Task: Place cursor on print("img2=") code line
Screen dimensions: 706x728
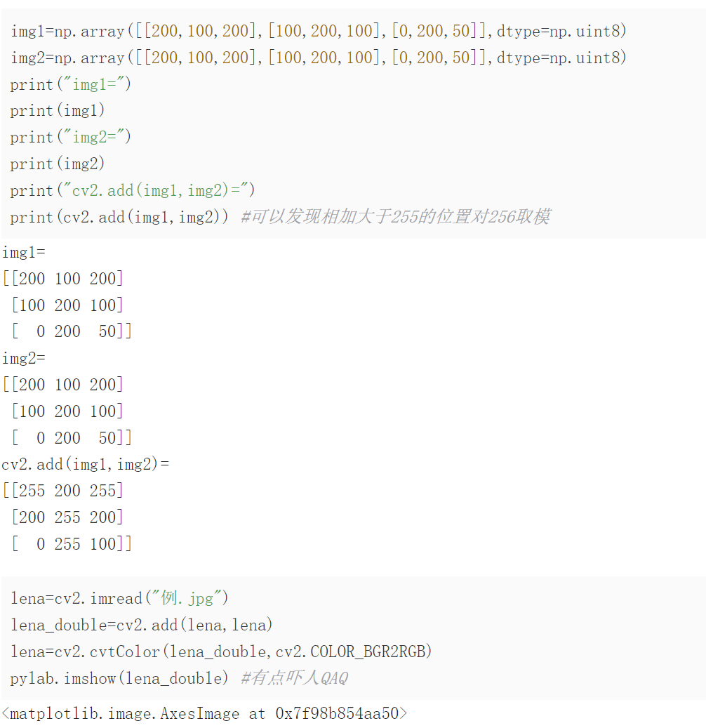Action: coord(70,138)
